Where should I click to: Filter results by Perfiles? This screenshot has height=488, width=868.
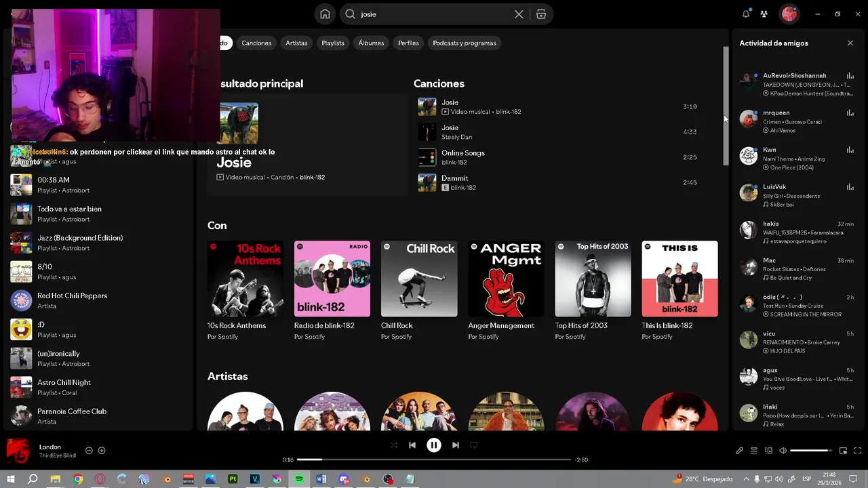(x=408, y=43)
